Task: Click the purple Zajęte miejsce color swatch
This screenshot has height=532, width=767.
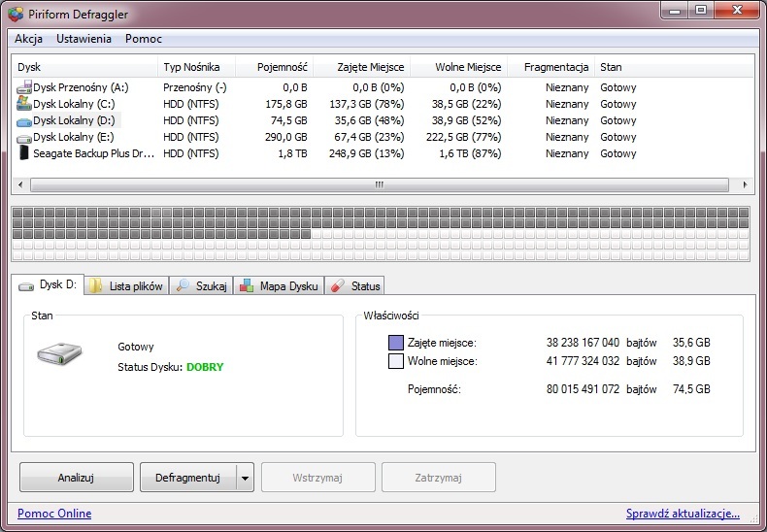Action: click(396, 343)
